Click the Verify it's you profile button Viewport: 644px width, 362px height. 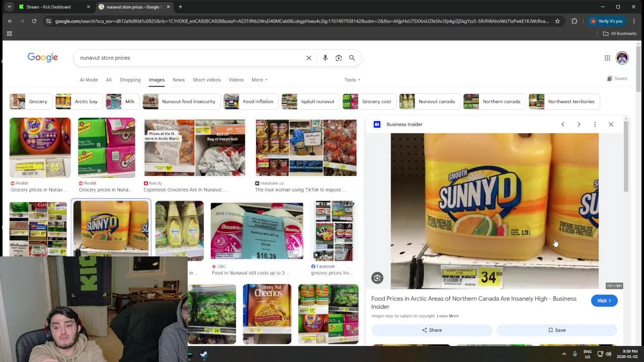[606, 21]
